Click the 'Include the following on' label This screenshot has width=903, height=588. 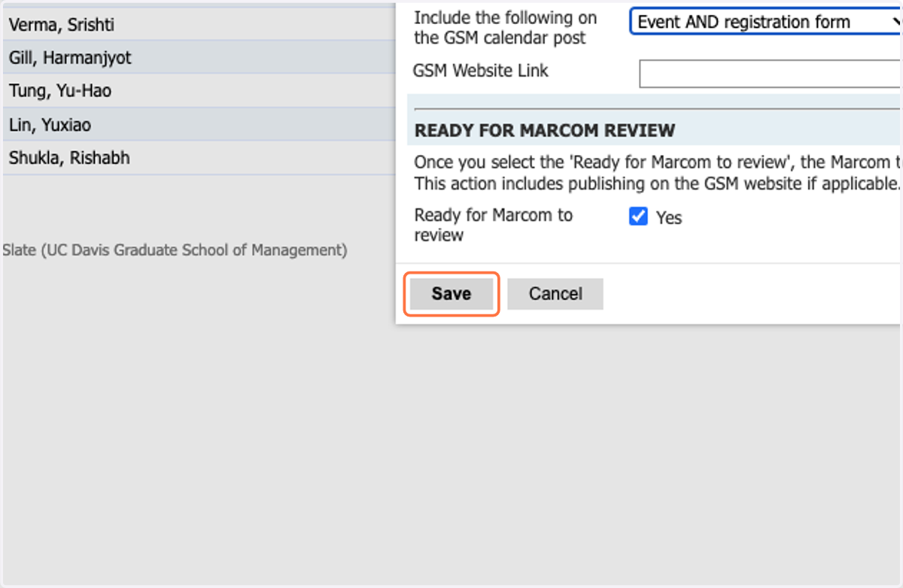[x=506, y=28]
